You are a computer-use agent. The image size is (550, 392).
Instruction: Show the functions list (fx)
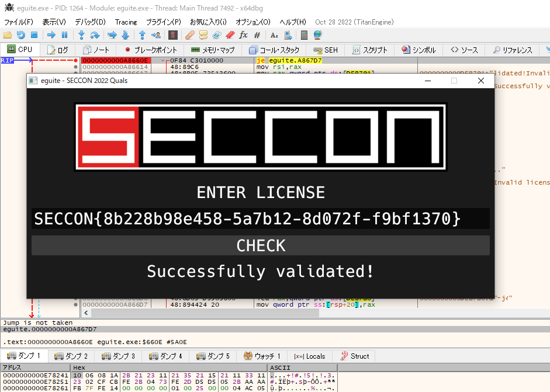[x=243, y=35]
